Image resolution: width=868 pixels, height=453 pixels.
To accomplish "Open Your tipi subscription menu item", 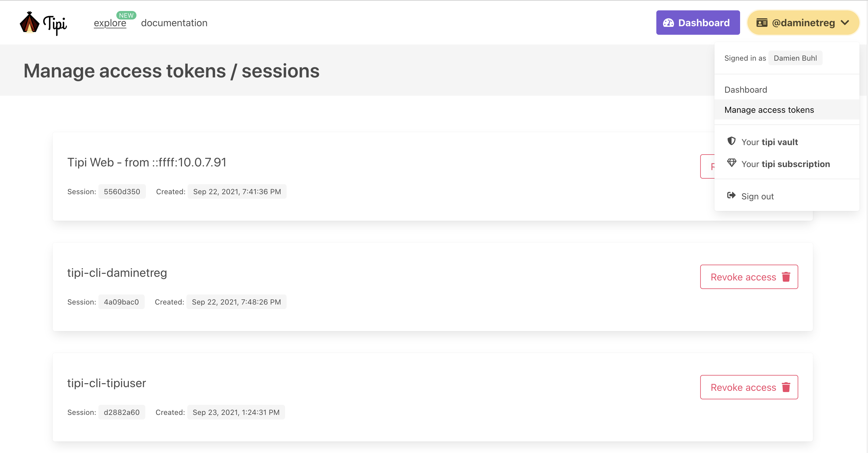I will click(785, 164).
